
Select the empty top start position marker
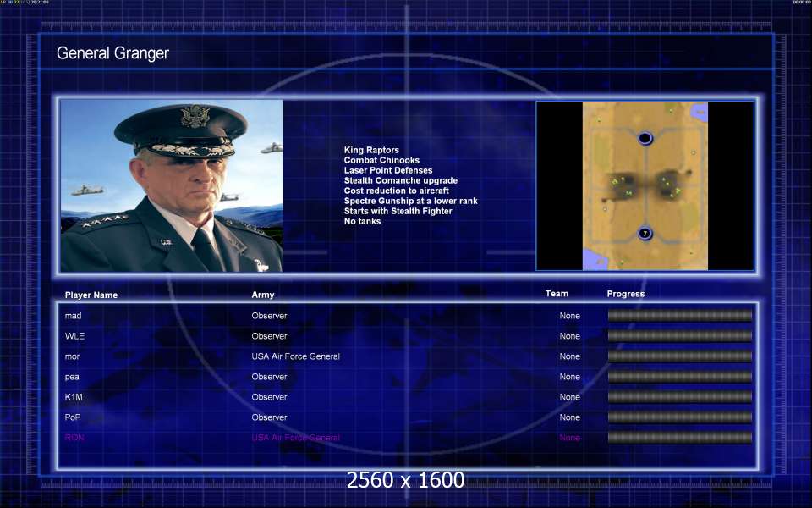(645, 138)
